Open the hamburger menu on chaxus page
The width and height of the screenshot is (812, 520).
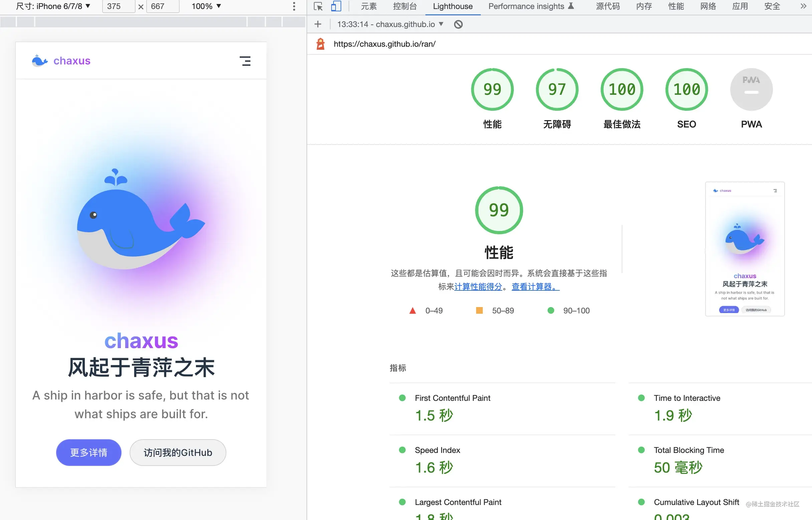click(245, 61)
